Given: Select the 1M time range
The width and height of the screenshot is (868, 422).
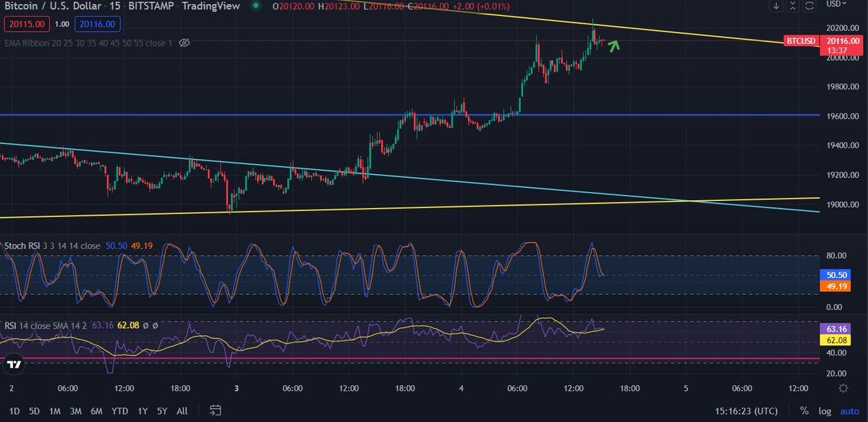Looking at the screenshot, I should click(x=55, y=411).
